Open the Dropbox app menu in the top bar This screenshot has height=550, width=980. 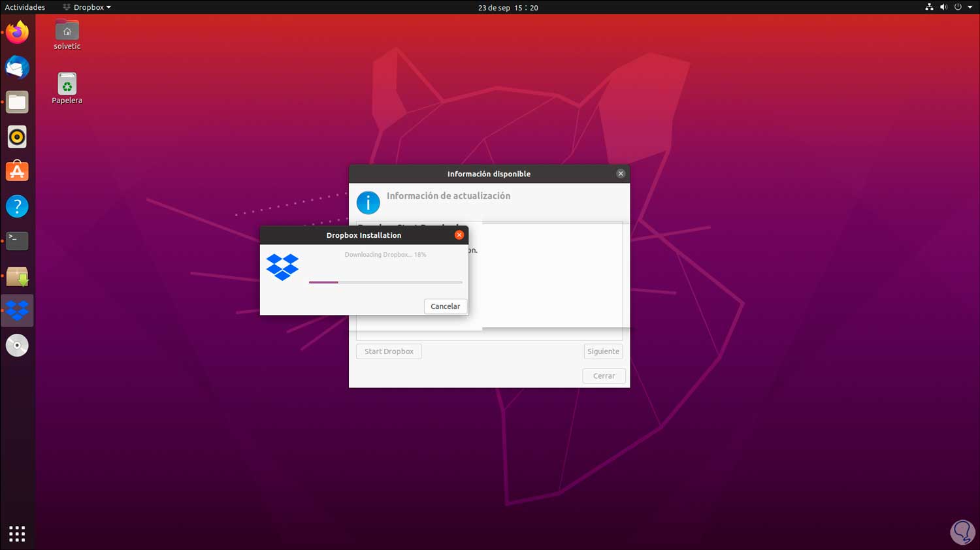coord(87,7)
